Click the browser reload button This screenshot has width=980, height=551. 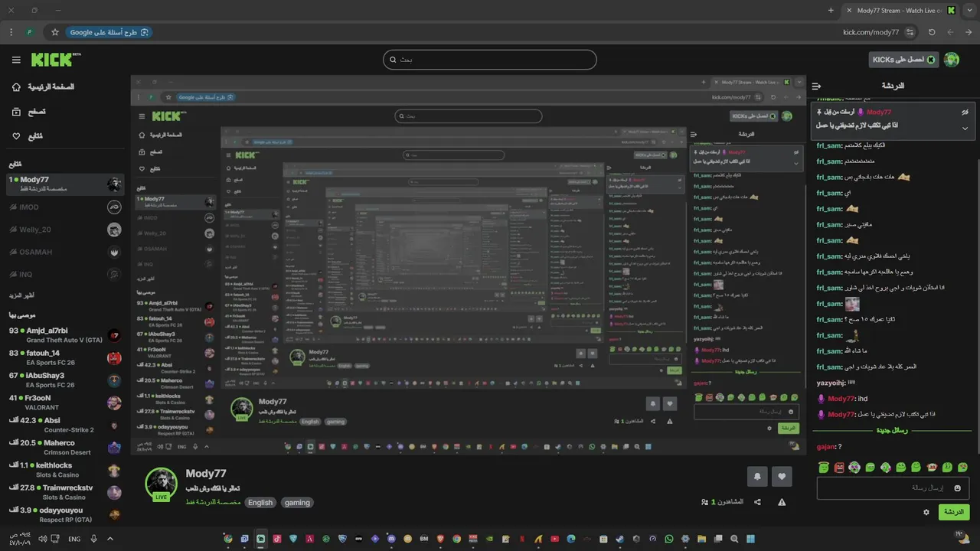932,32
